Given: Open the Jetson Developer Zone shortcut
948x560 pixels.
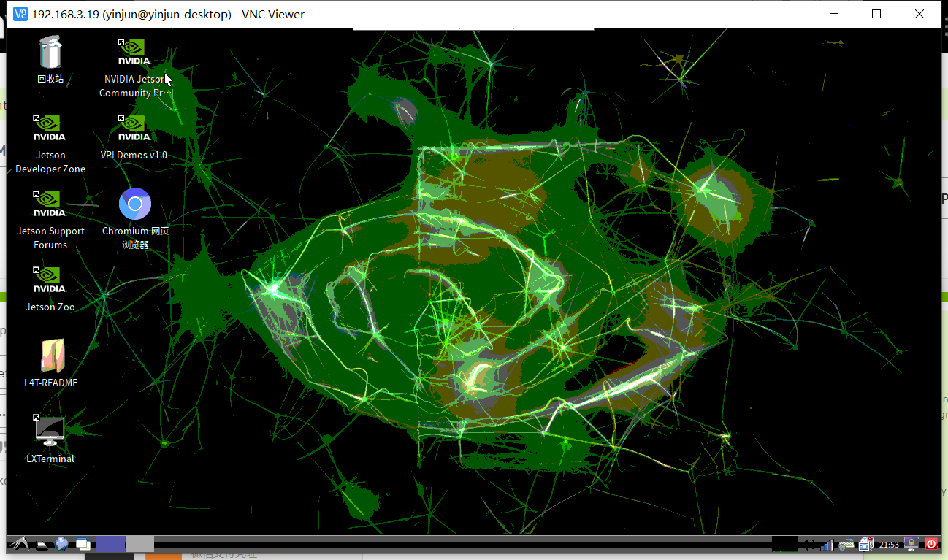Looking at the screenshot, I should tap(50, 129).
